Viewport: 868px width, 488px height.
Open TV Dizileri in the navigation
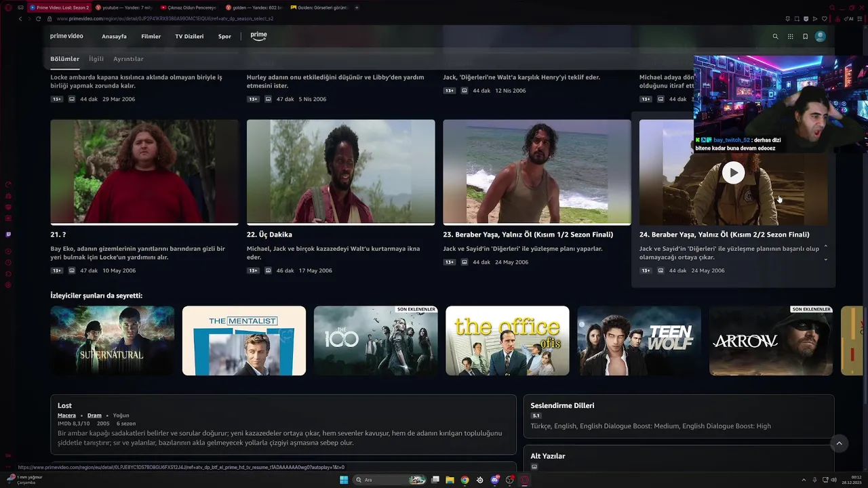tap(189, 37)
